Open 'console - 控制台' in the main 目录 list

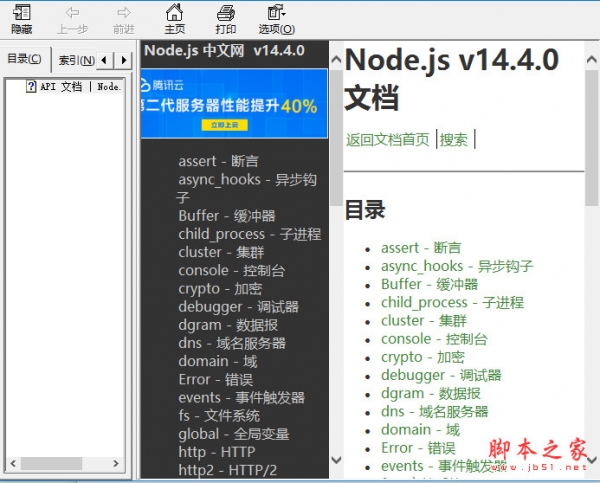pos(434,339)
